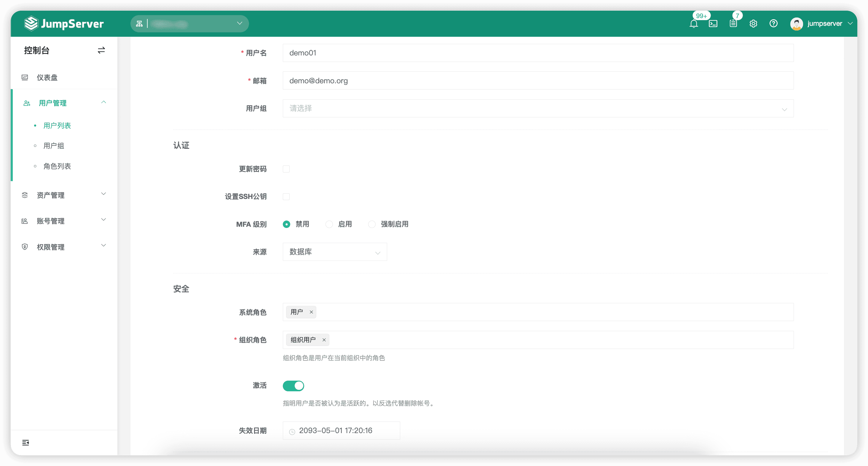Collapse the 用户管理 menu chevron
868x466 pixels.
tap(104, 102)
